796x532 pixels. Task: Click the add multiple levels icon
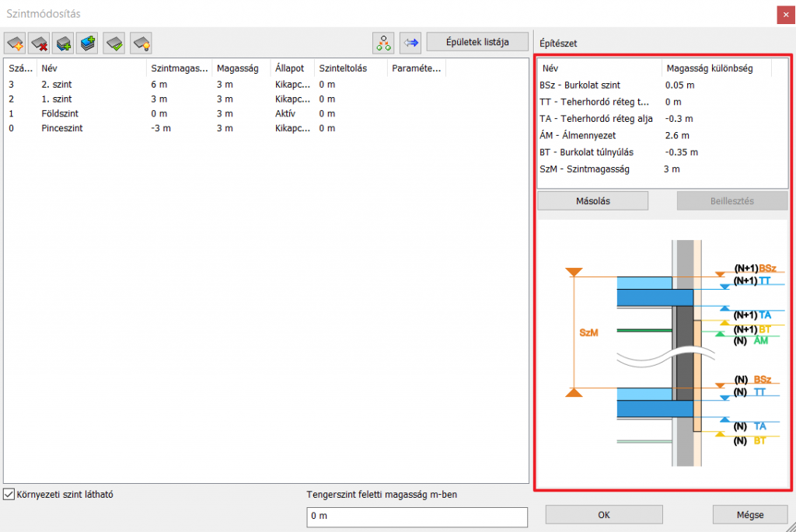[88, 43]
